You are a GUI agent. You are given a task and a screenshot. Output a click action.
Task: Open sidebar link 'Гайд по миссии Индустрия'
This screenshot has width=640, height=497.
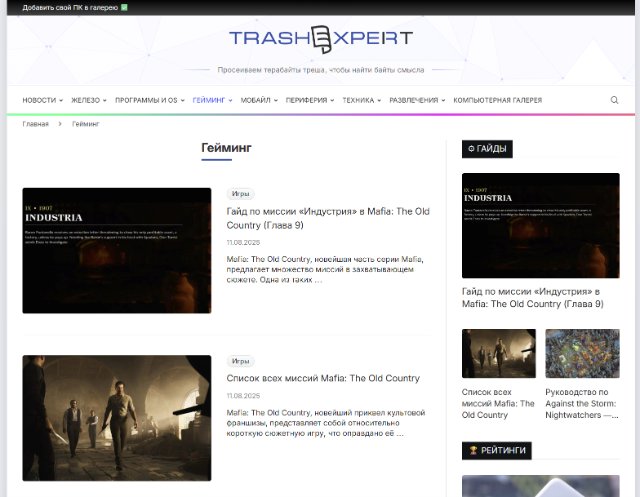(x=533, y=298)
